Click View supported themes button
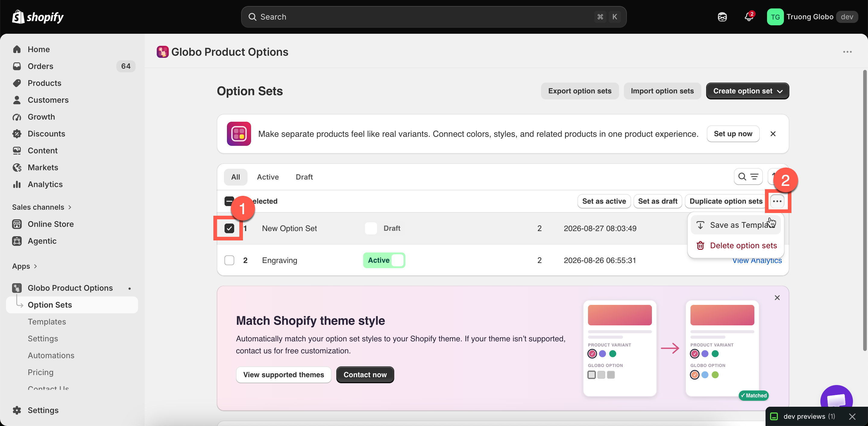Screen dimensions: 868x426 coord(283,374)
